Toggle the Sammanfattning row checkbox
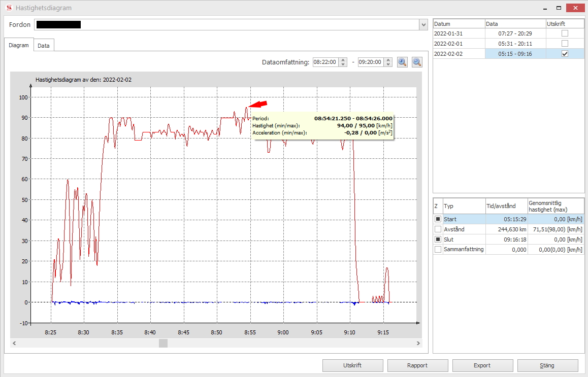This screenshot has height=377, width=588. pos(438,250)
